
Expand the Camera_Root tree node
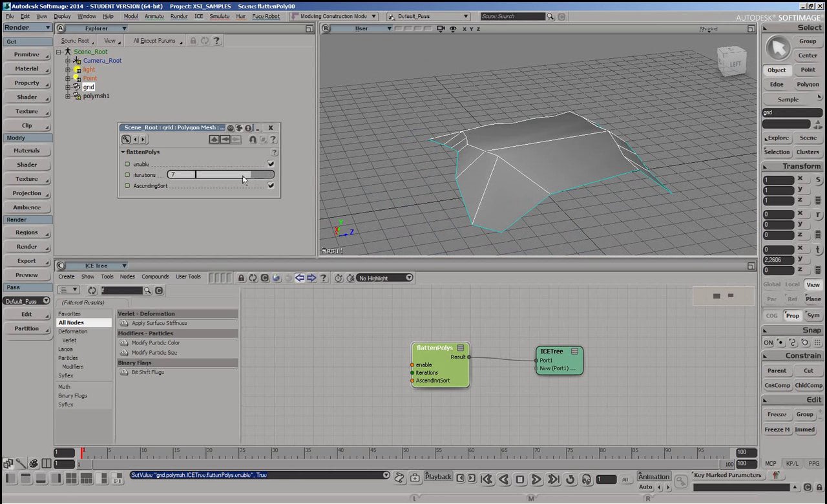click(x=68, y=61)
